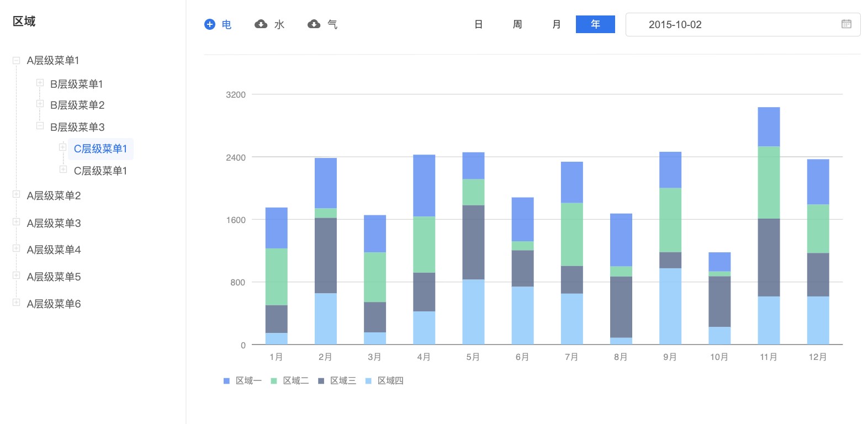
Task: Switch to the 周 view tab
Action: 517,24
